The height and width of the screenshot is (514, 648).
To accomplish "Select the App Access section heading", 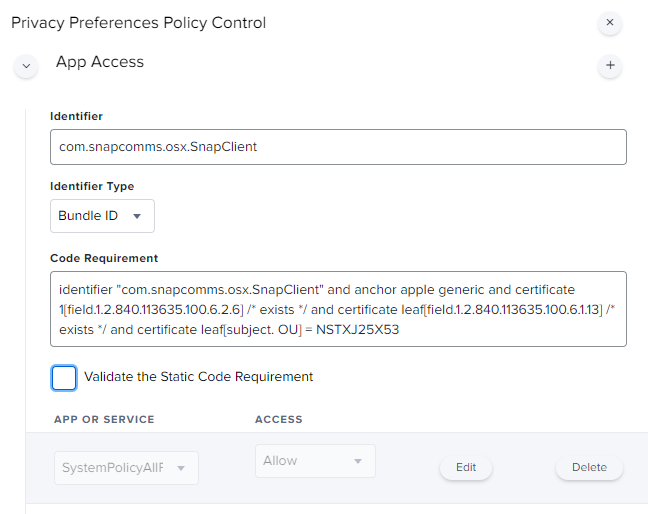I will click(x=100, y=62).
